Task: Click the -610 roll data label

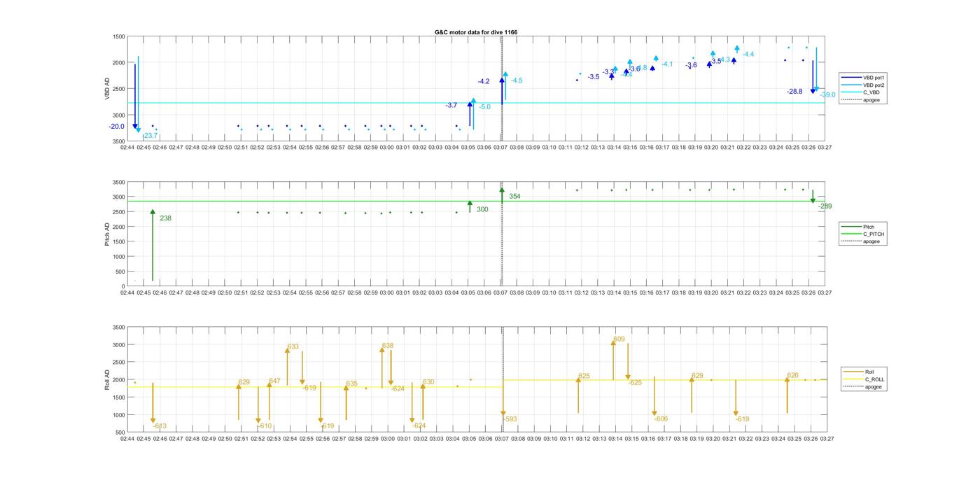Action: point(265,426)
